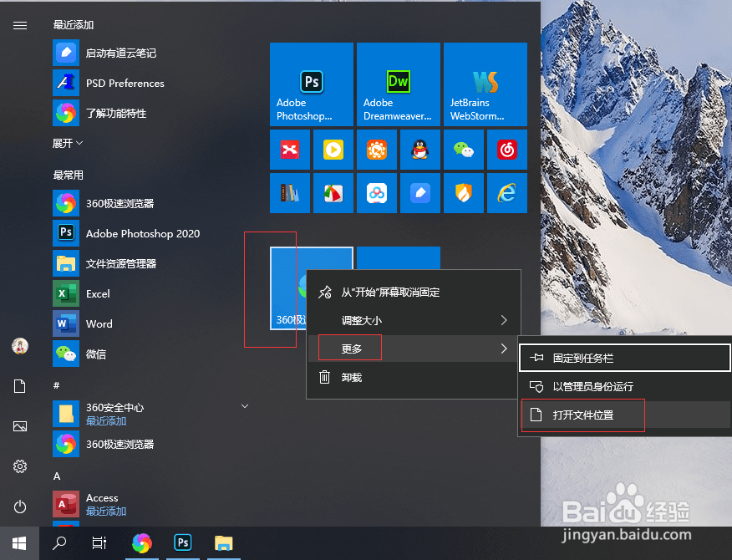Screen dimensions: 732x560
Task: Toggle the hamburger menu in Start
Action: click(19, 25)
